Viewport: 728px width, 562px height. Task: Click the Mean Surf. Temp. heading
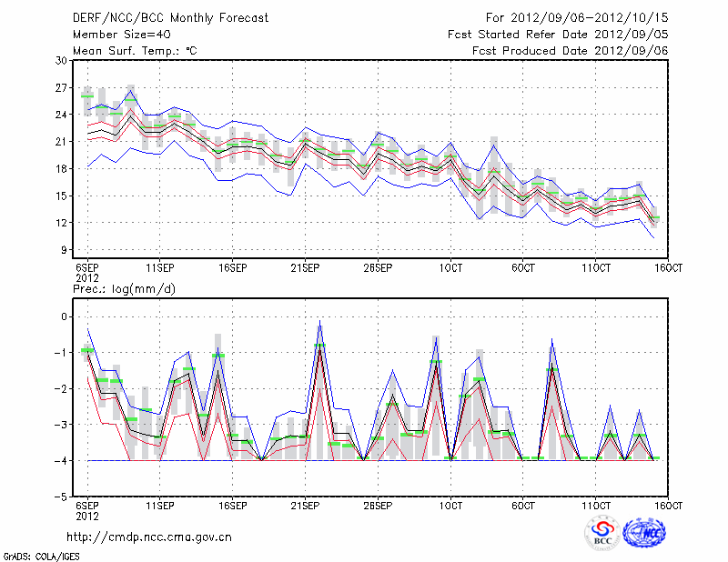135,51
